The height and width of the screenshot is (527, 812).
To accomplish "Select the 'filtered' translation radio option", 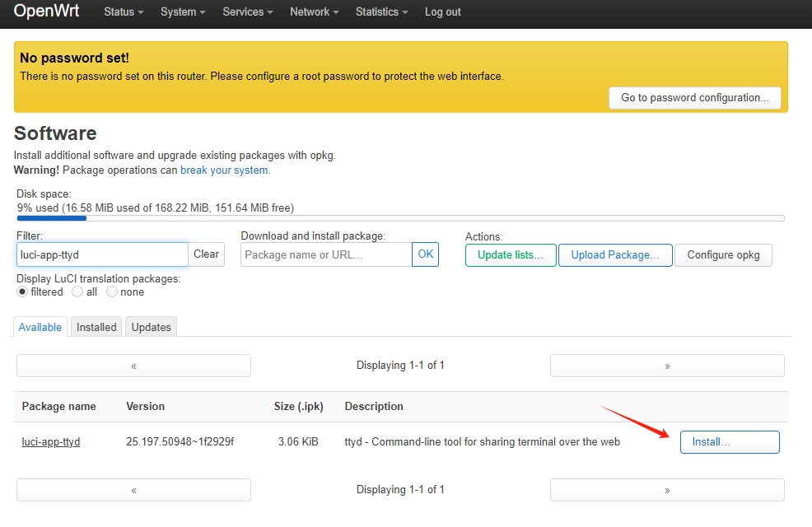I will (x=21, y=292).
